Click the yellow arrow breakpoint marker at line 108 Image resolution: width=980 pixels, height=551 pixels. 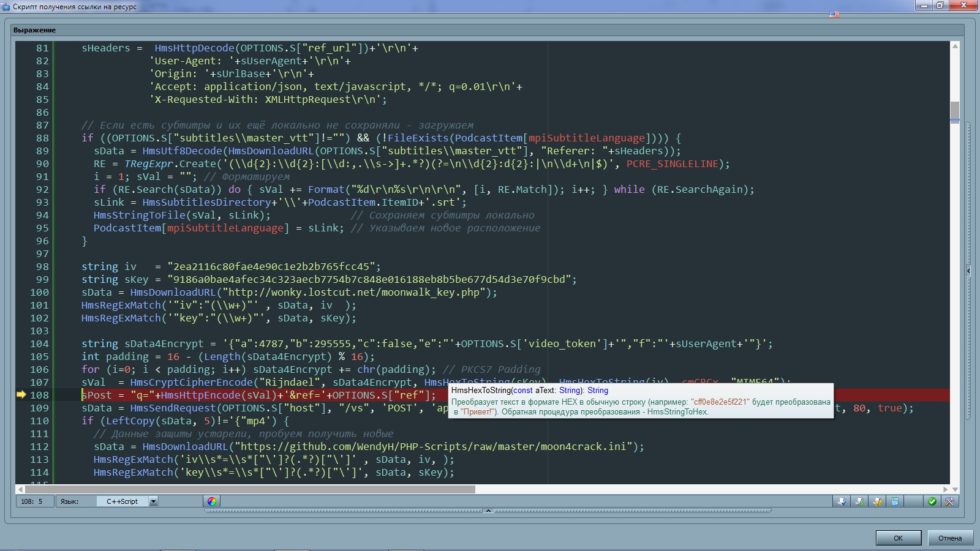coord(21,395)
